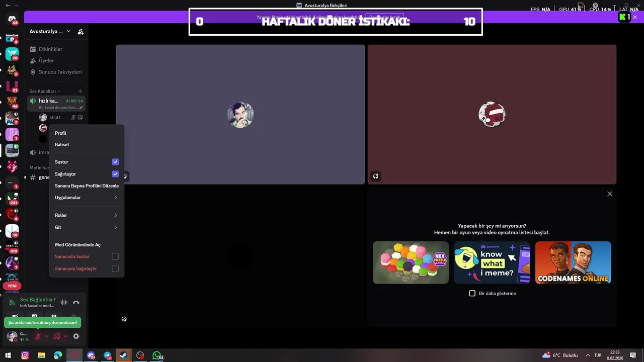Toggle Sustur checkbox in context menu

115,162
